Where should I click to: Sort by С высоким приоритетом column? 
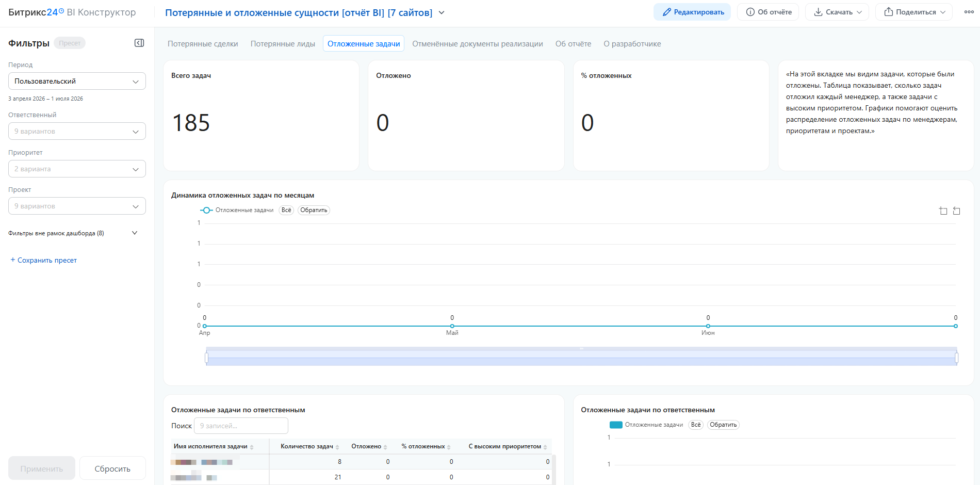pos(545,447)
